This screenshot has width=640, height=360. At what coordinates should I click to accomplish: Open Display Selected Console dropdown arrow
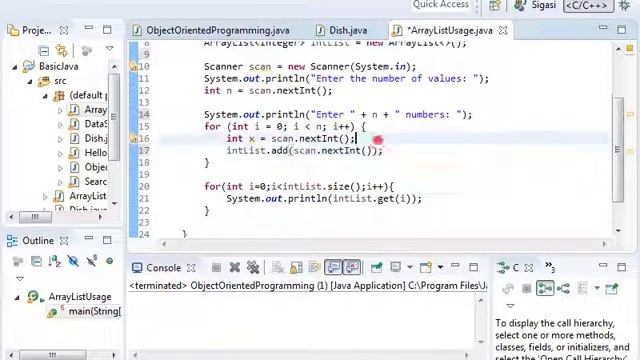coord(409,268)
